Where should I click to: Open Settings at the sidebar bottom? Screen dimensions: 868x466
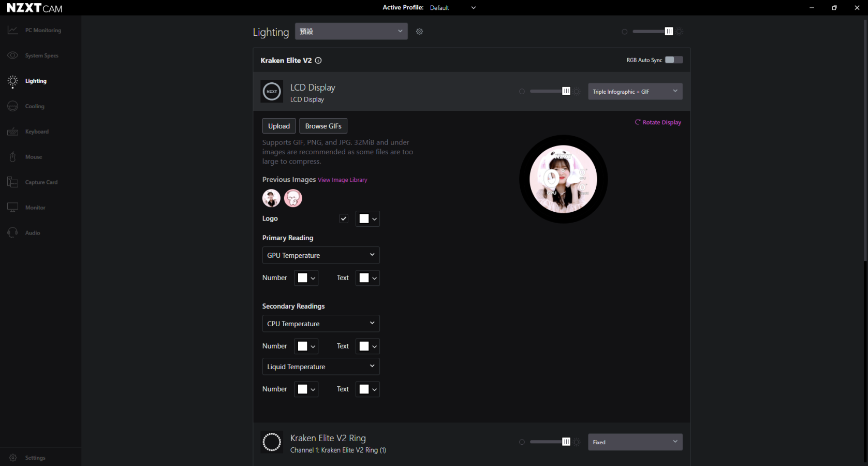(x=35, y=458)
